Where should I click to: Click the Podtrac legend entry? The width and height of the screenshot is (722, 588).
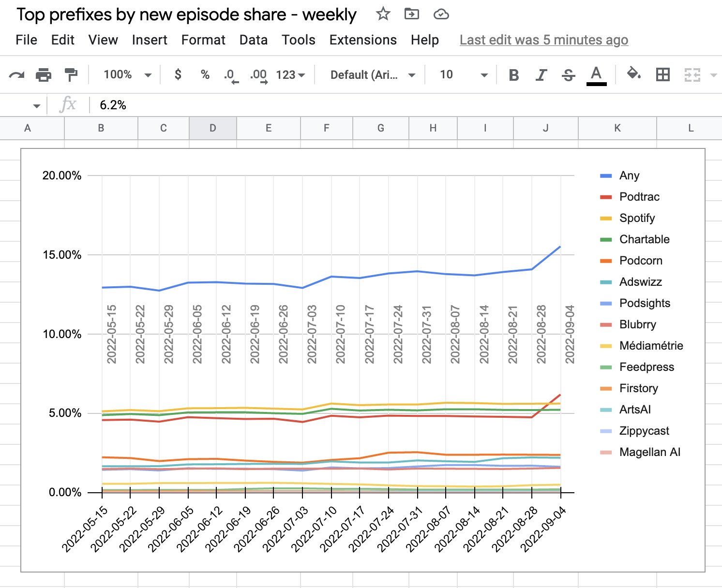coord(630,197)
